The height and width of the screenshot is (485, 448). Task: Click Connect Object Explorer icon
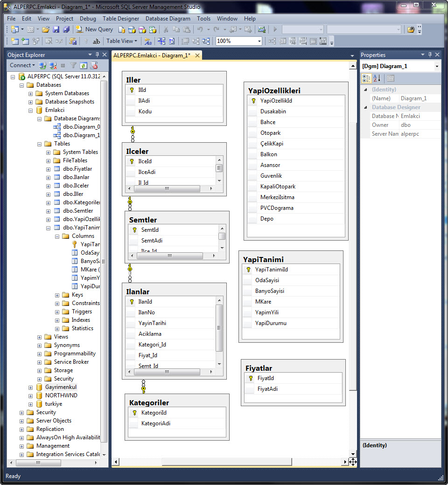click(42, 65)
